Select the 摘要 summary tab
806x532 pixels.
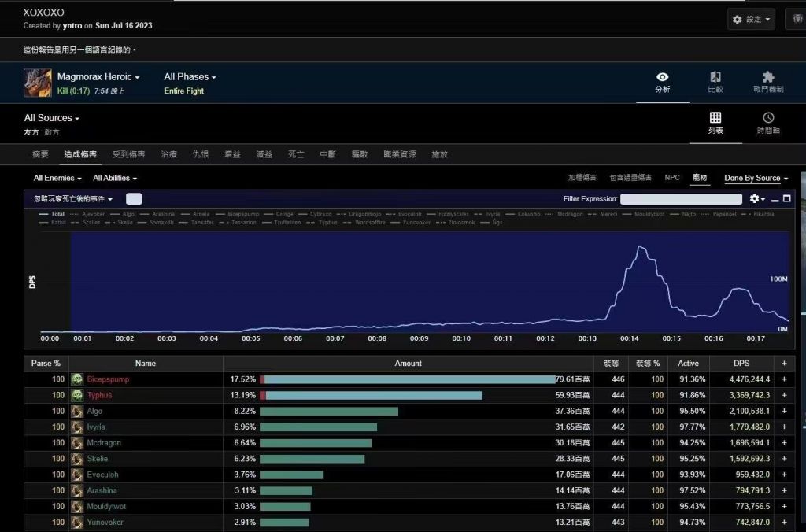pos(39,155)
